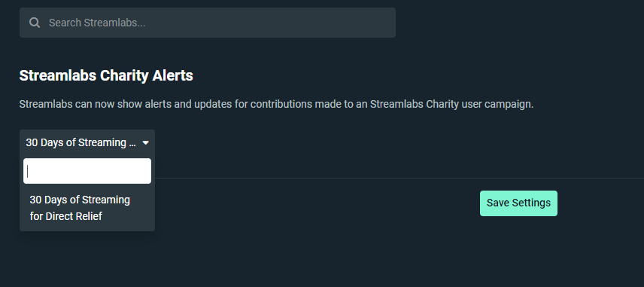The width and height of the screenshot is (644, 287).
Task: Collapse dropdown via the caret arrow
Action: [x=145, y=142]
